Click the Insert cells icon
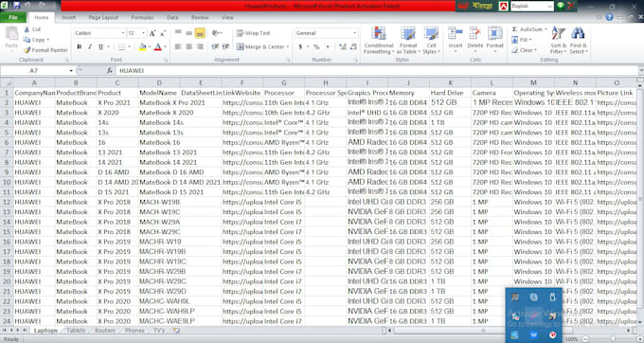 coord(456,33)
